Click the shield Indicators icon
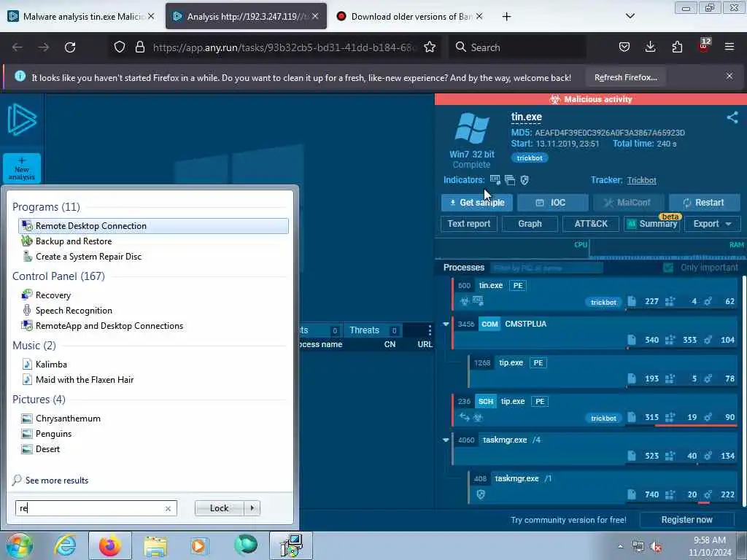The height and width of the screenshot is (560, 747). point(525,180)
